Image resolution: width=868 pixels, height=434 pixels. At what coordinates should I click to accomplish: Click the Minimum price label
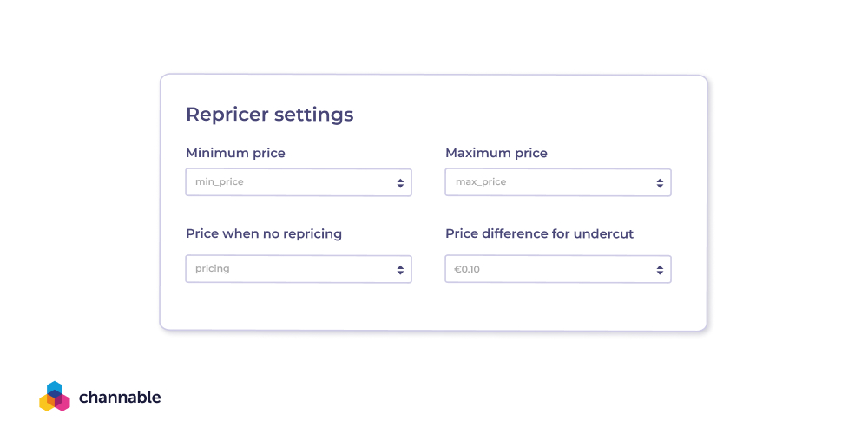point(235,153)
